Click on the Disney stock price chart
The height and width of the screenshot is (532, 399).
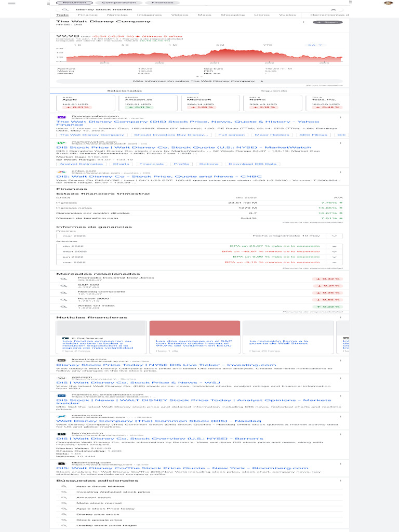point(204,55)
